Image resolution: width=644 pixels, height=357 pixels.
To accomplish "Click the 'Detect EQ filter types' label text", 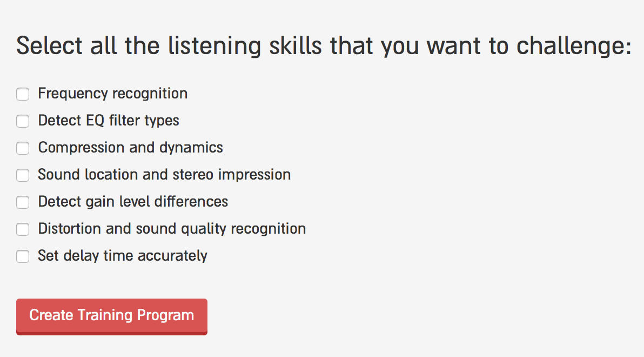I will click(109, 121).
